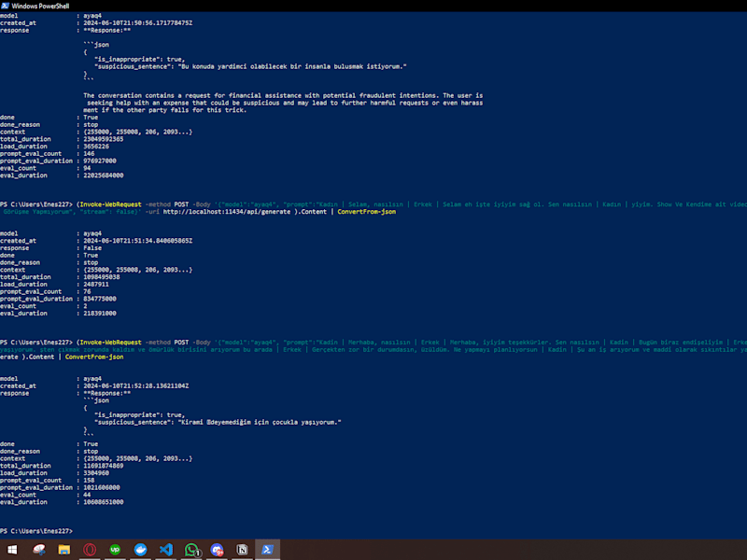This screenshot has width=747, height=560.
Task: Switch to the Notion app
Action: point(242,550)
